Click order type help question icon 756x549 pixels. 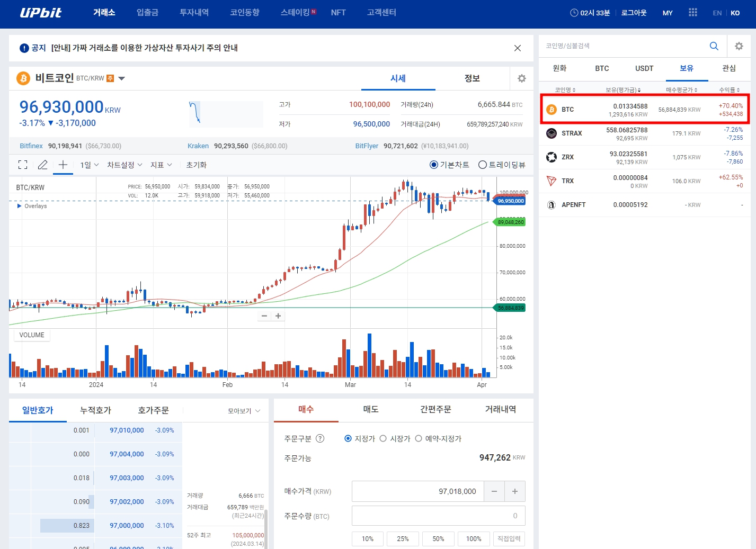pos(320,438)
